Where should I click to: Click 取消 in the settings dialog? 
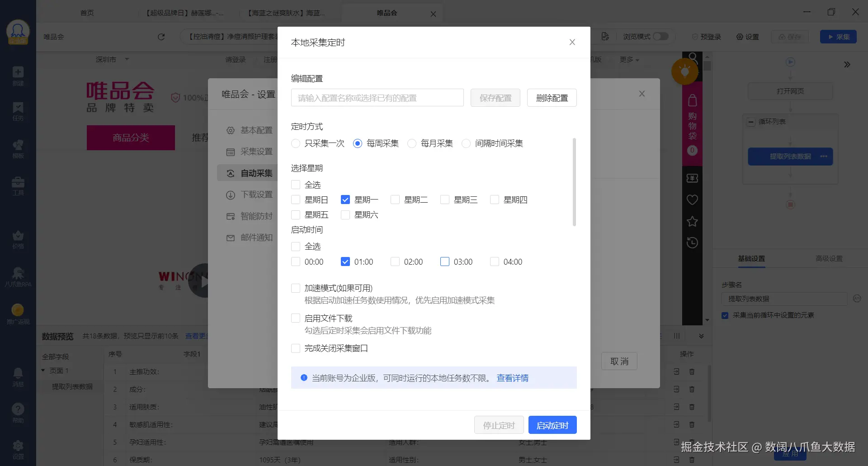coord(619,361)
